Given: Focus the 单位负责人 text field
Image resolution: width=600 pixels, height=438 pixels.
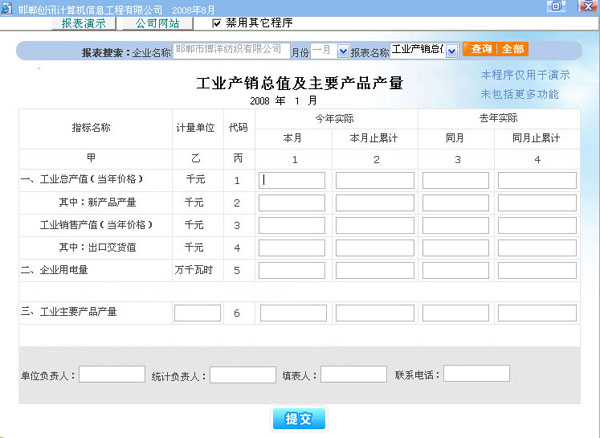Looking at the screenshot, I should pos(111,375).
